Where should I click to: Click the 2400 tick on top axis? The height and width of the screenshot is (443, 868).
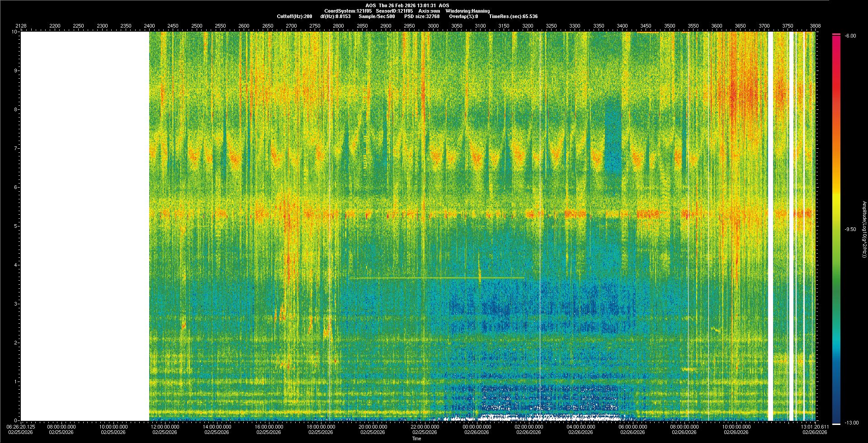(149, 26)
